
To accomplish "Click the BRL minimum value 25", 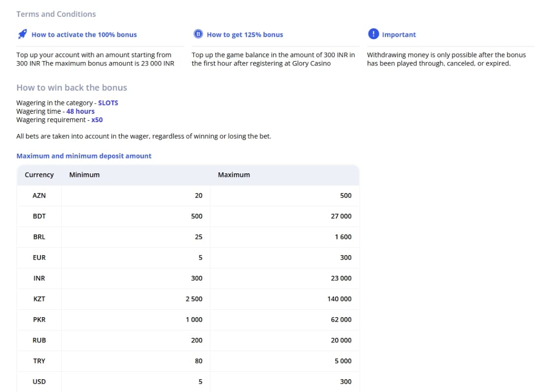I will click(199, 237).
